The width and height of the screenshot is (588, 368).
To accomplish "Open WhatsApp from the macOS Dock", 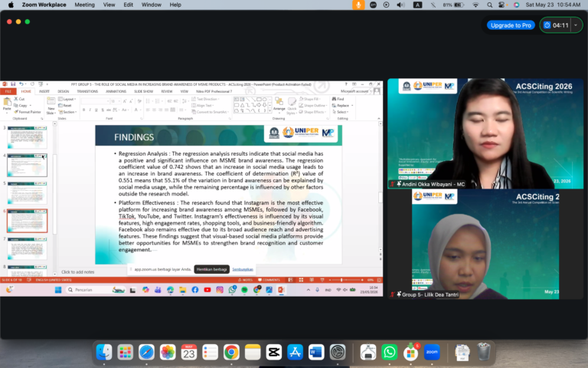I will (x=389, y=352).
